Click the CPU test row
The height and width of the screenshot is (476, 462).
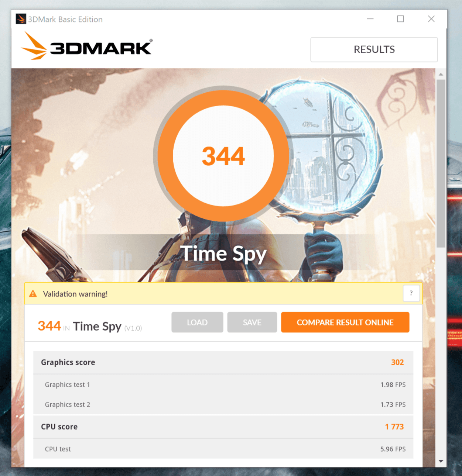(x=223, y=449)
